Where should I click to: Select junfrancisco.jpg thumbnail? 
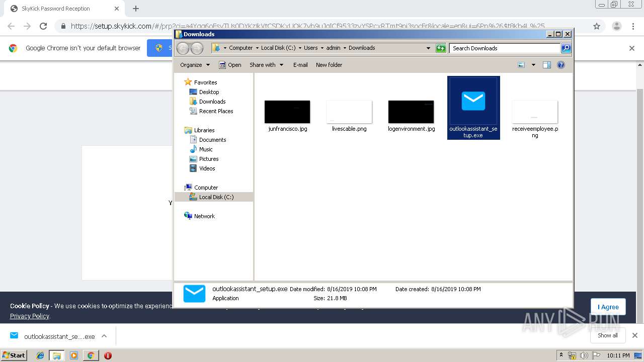point(287,112)
